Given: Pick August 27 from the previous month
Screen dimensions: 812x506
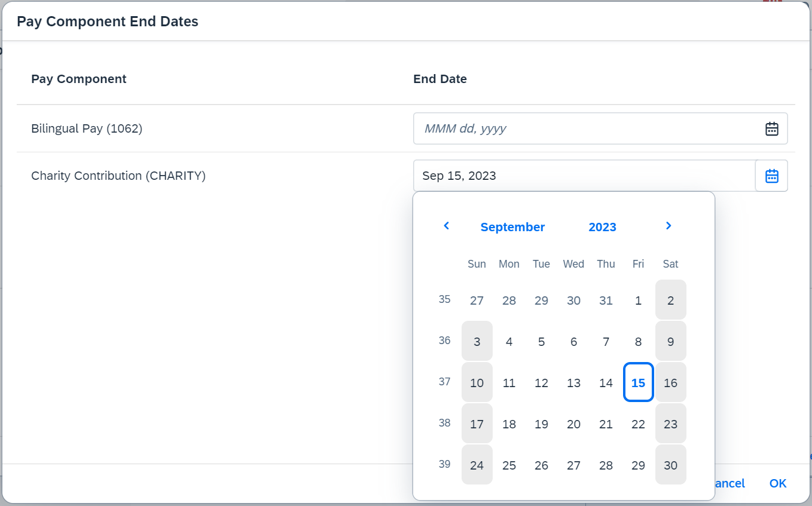Looking at the screenshot, I should coord(477,300).
